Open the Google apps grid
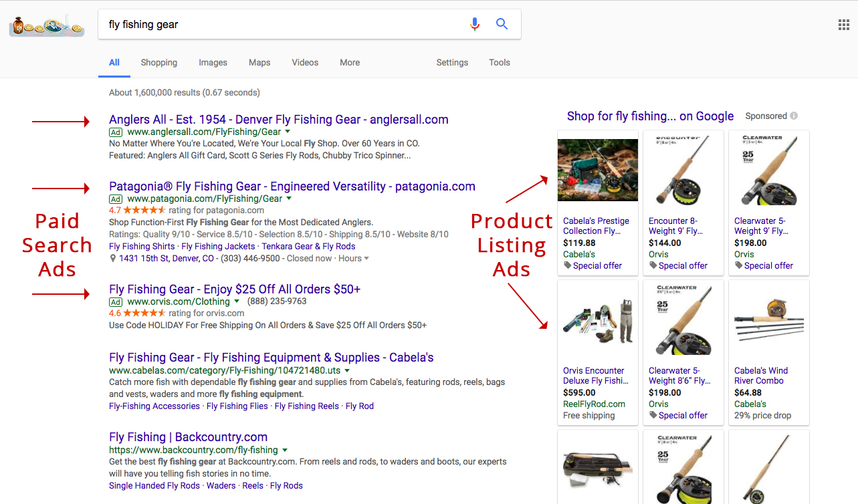 pos(843,25)
